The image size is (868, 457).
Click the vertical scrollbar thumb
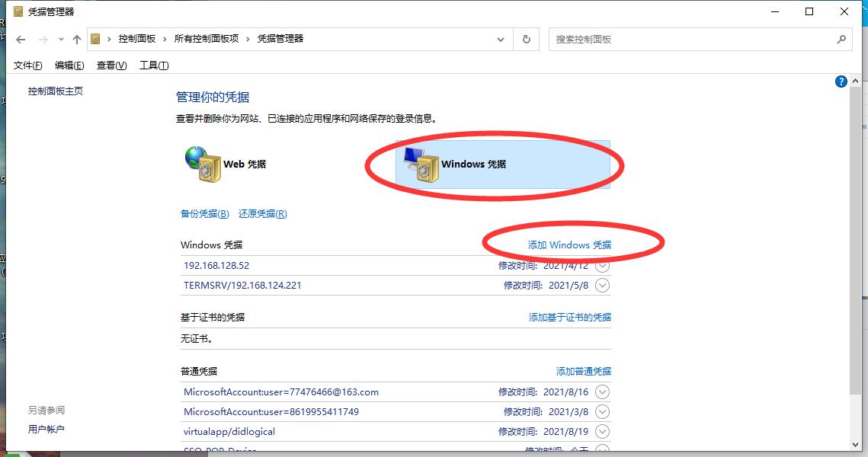(x=856, y=241)
